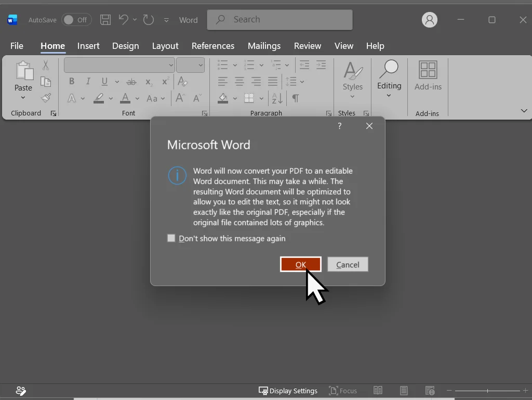Collapse the ribbon chevron
Image resolution: width=532 pixels, height=400 pixels.
524,111
